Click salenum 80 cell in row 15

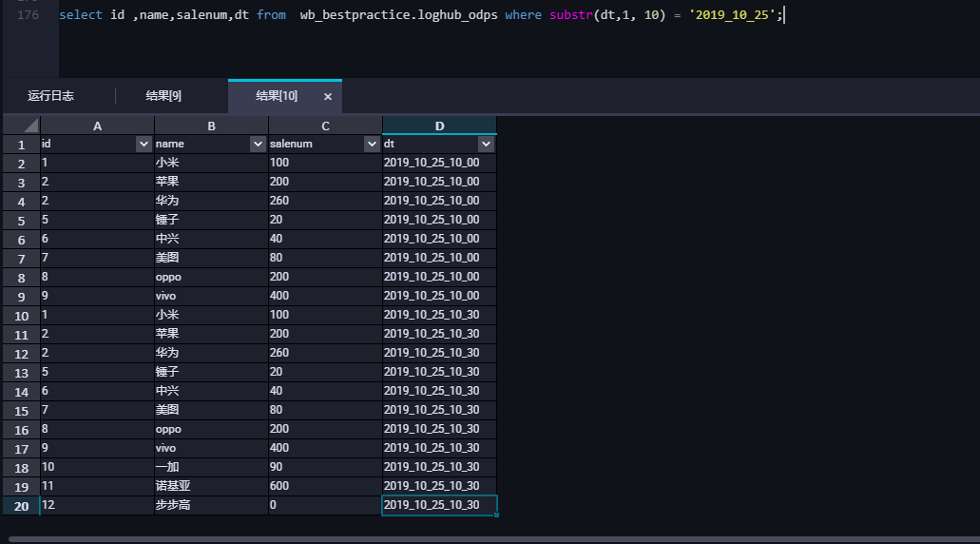point(325,410)
